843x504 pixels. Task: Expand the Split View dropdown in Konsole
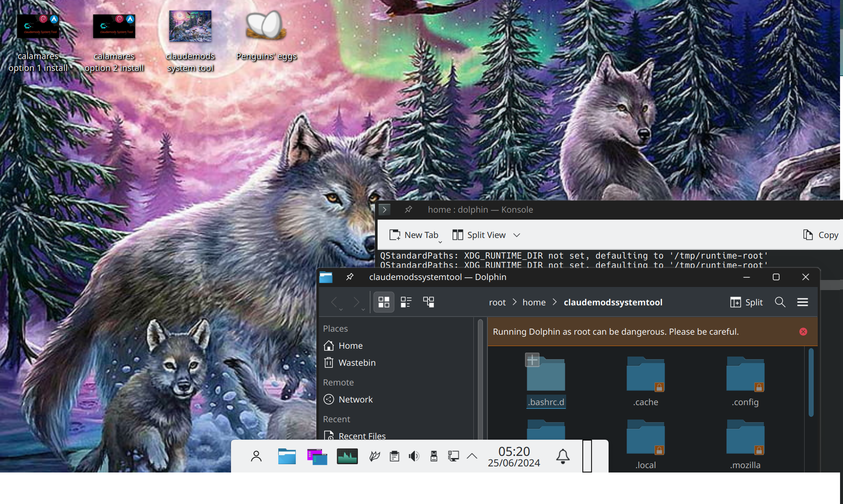(516, 235)
